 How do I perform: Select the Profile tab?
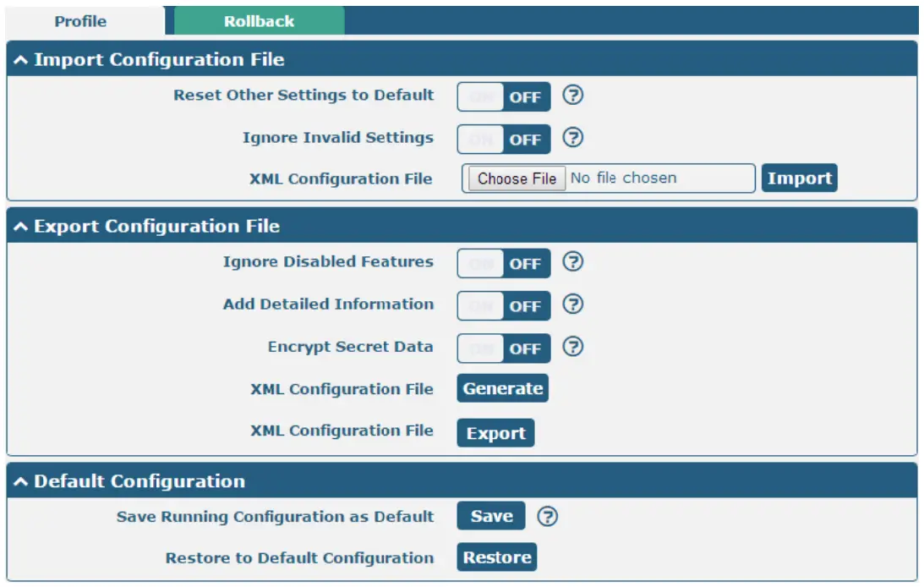pos(81,21)
